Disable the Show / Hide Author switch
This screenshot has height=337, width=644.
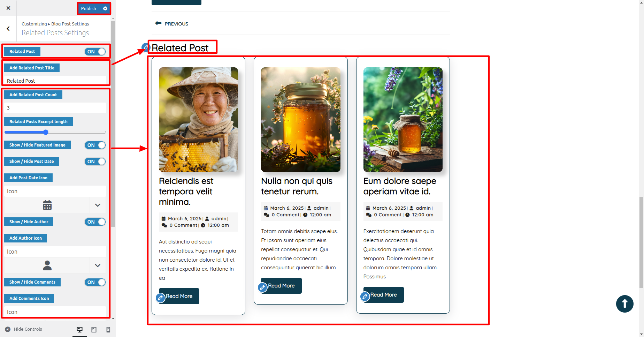click(x=95, y=222)
